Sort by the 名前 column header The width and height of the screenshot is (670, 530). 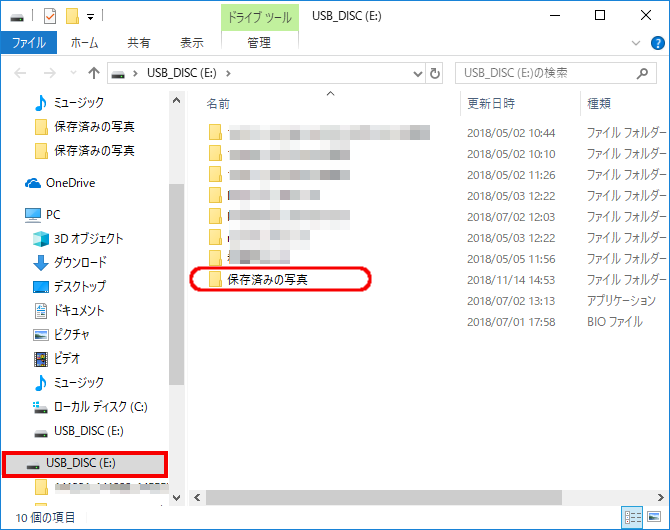click(x=218, y=104)
